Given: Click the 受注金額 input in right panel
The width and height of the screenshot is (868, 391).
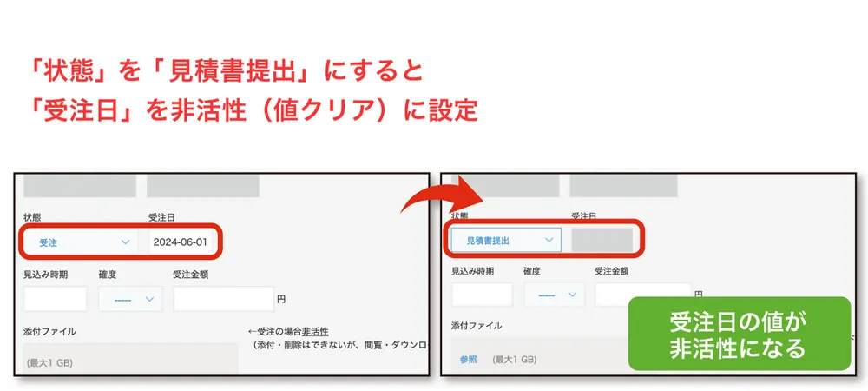Looking at the screenshot, I should tap(643, 295).
